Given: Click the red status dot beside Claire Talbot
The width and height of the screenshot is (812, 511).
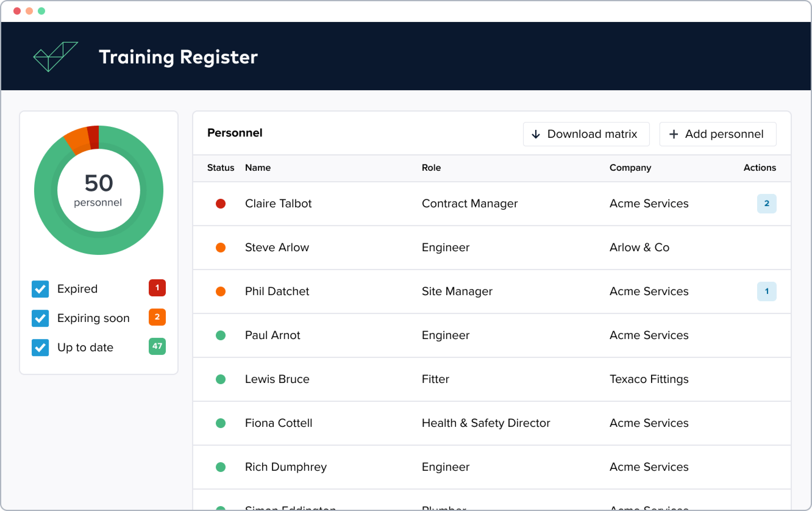Looking at the screenshot, I should point(221,204).
